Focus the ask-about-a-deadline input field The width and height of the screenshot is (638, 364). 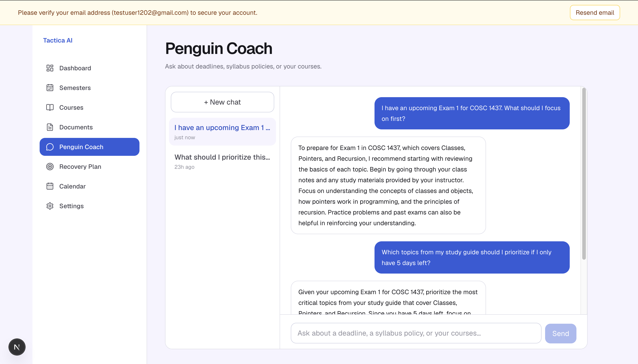click(x=416, y=333)
